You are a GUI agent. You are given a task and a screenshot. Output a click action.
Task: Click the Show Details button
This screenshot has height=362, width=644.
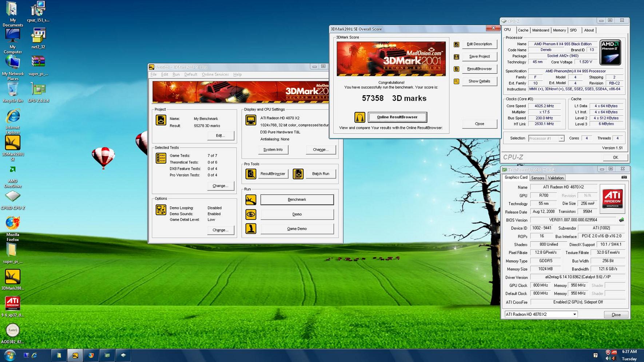click(479, 81)
